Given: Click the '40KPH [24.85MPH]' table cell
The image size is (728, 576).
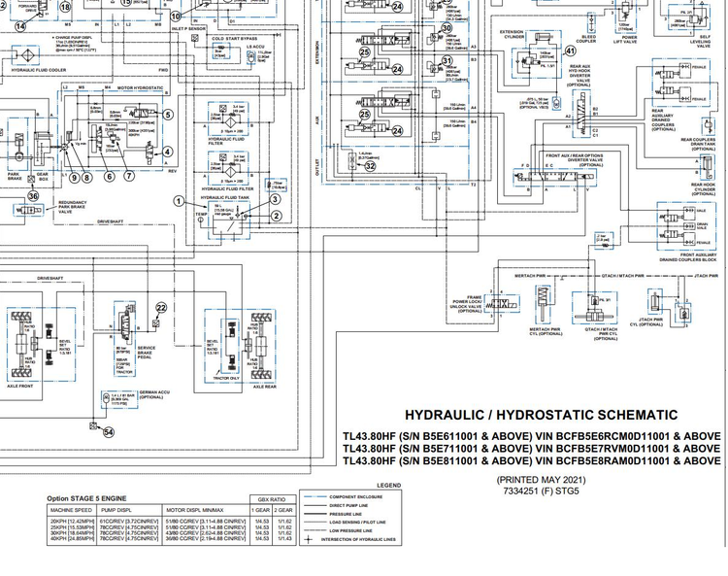Looking at the screenshot, I should pyautogui.click(x=72, y=538).
